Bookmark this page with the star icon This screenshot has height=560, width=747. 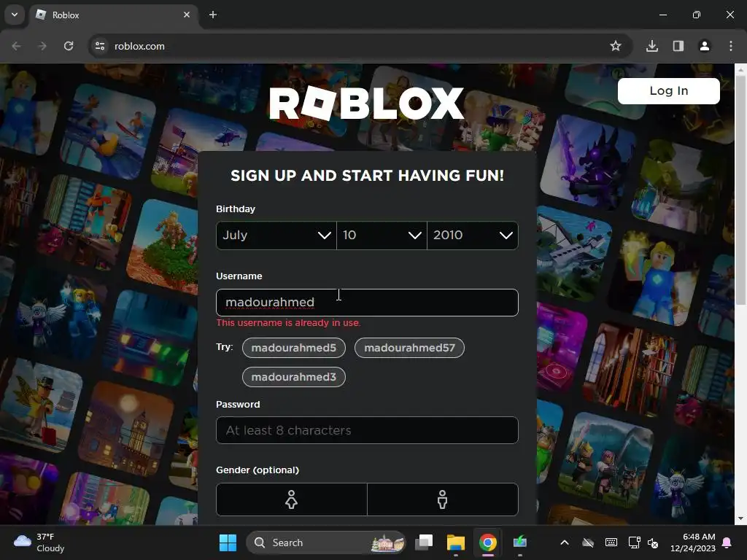(x=616, y=46)
